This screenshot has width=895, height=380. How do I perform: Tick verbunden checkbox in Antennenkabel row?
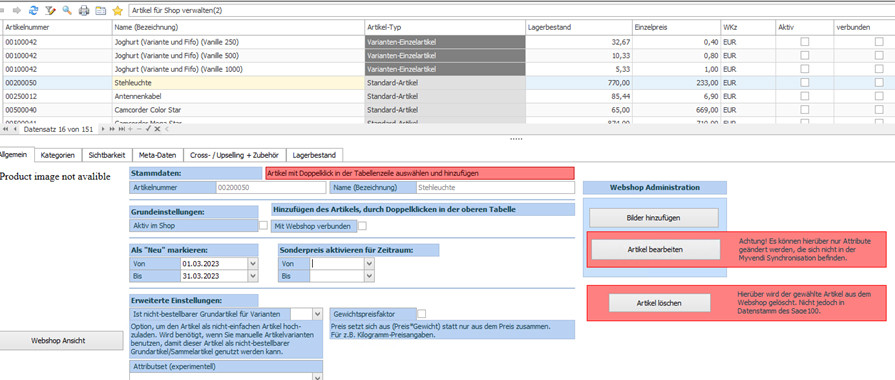(879, 96)
